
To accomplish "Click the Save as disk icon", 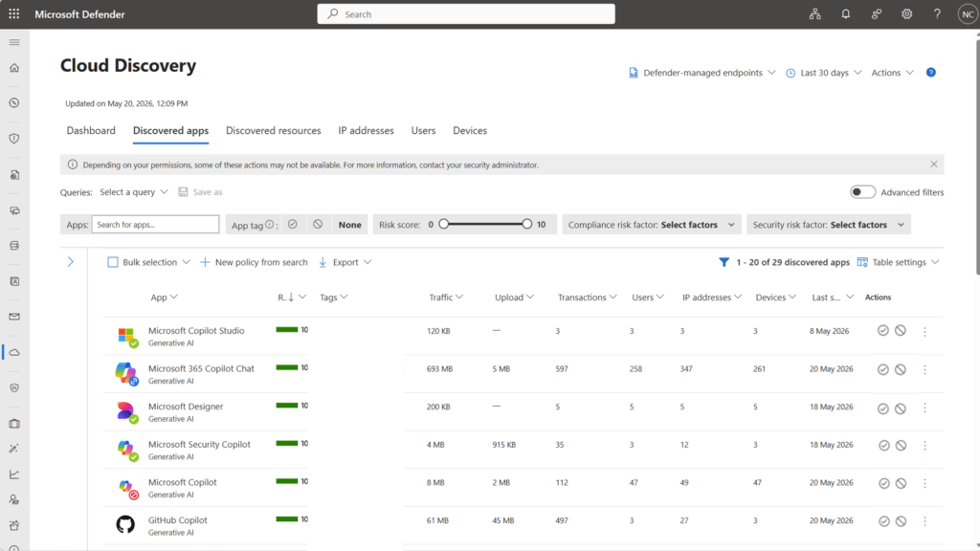I will click(x=183, y=191).
